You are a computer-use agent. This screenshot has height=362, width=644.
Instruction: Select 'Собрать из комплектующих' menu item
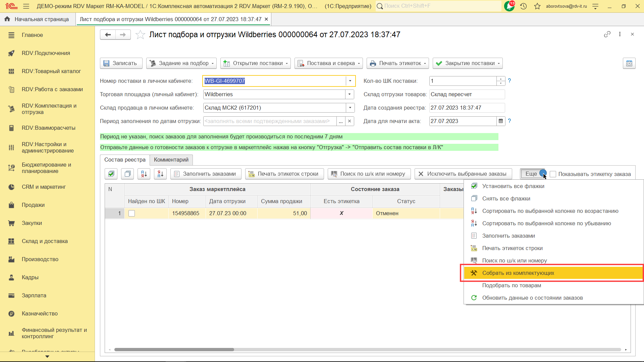tap(518, 273)
